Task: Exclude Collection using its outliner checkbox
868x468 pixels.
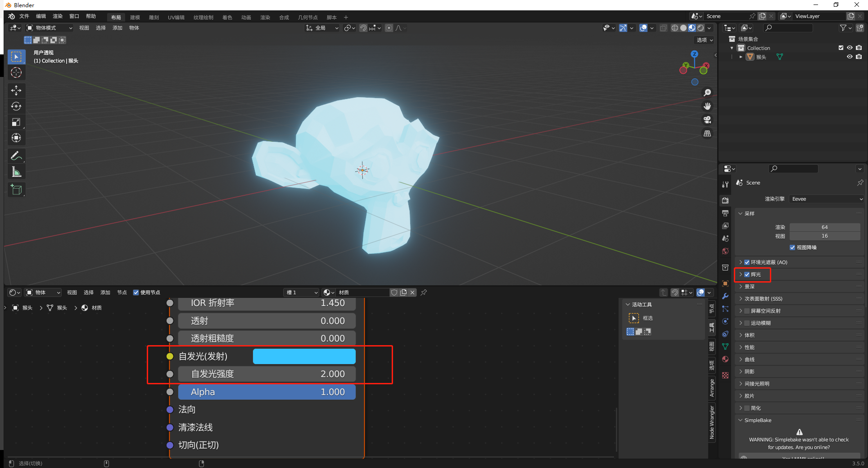Action: pyautogui.click(x=841, y=48)
